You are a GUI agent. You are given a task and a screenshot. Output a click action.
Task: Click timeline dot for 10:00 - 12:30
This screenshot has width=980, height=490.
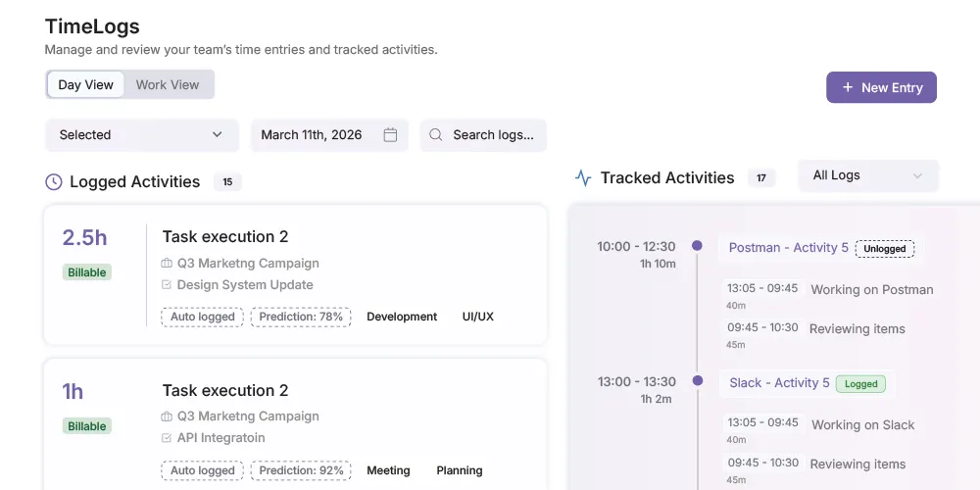coord(697,246)
